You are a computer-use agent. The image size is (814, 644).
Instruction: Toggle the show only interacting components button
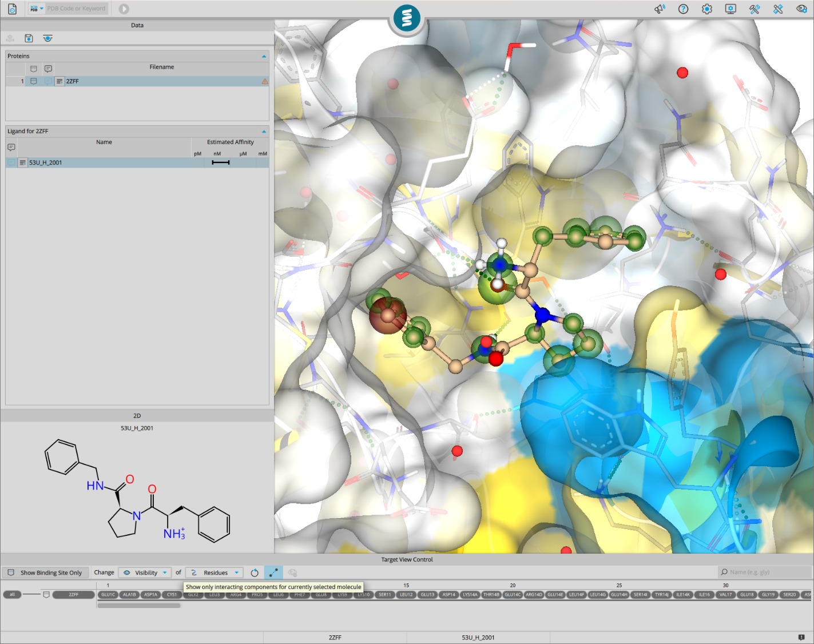coord(273,573)
